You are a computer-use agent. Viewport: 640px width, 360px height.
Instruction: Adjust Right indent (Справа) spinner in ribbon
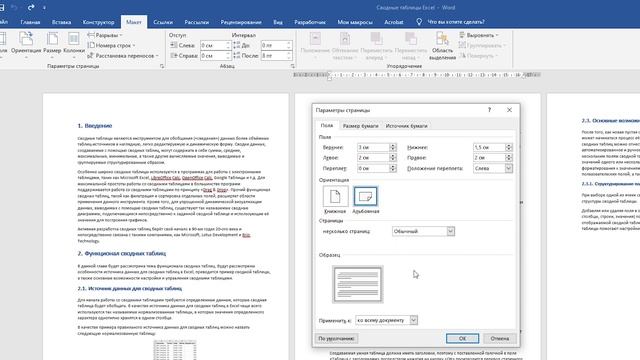[229, 56]
